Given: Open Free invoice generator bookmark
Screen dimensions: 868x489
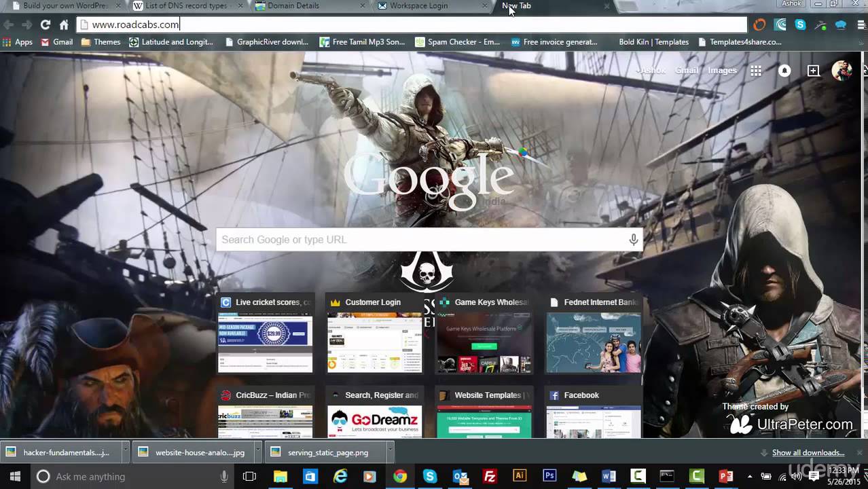Looking at the screenshot, I should pos(554,42).
